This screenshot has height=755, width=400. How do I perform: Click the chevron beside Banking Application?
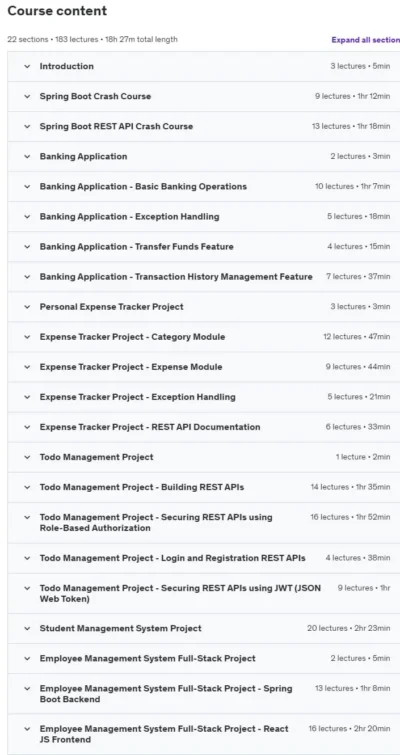point(27,156)
